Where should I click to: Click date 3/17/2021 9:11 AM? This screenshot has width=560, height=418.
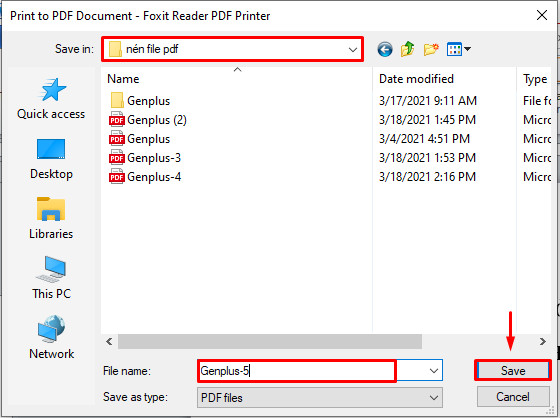pos(428,101)
